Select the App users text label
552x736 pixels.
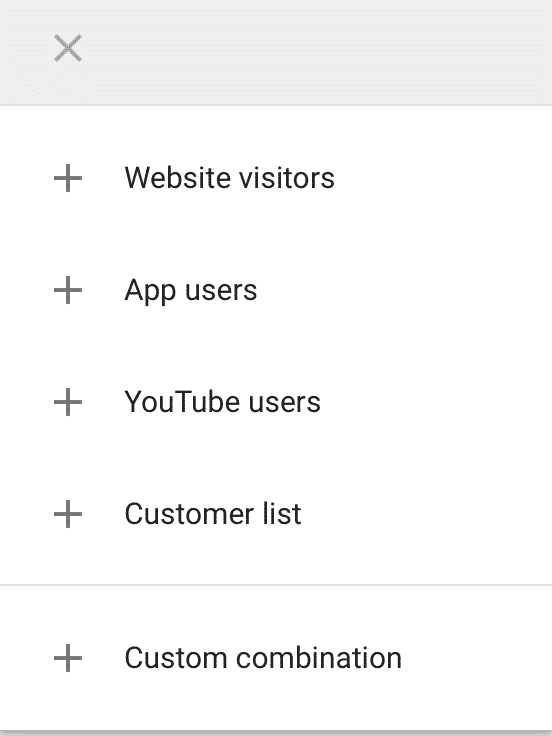191,291
